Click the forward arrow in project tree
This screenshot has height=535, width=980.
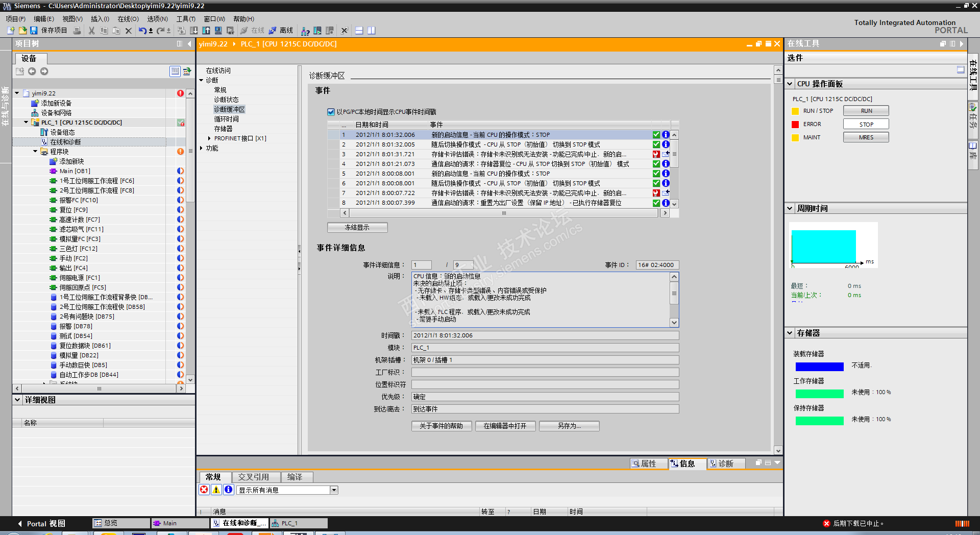click(x=44, y=71)
